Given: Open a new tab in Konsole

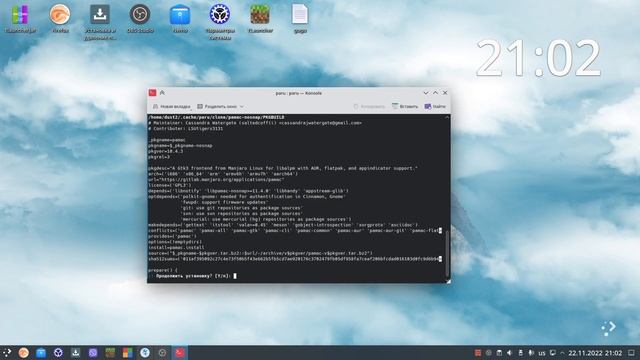Looking at the screenshot, I should click(x=171, y=107).
